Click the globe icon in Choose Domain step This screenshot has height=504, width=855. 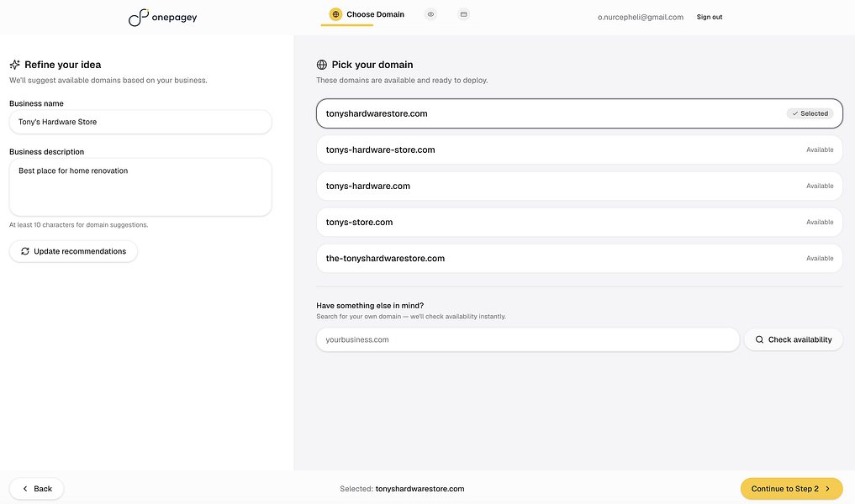[336, 14]
